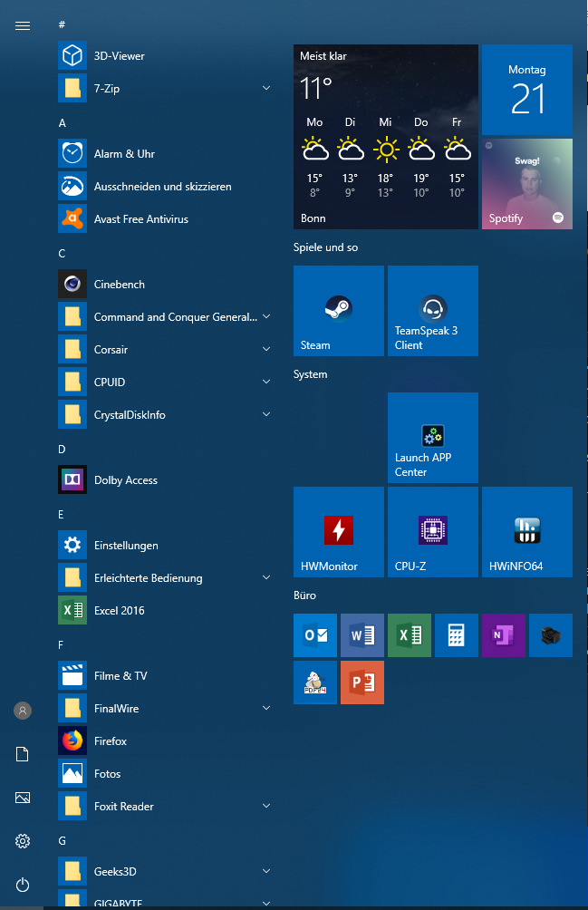Open the Montag 21 calendar tile
The image size is (588, 910).
527,90
